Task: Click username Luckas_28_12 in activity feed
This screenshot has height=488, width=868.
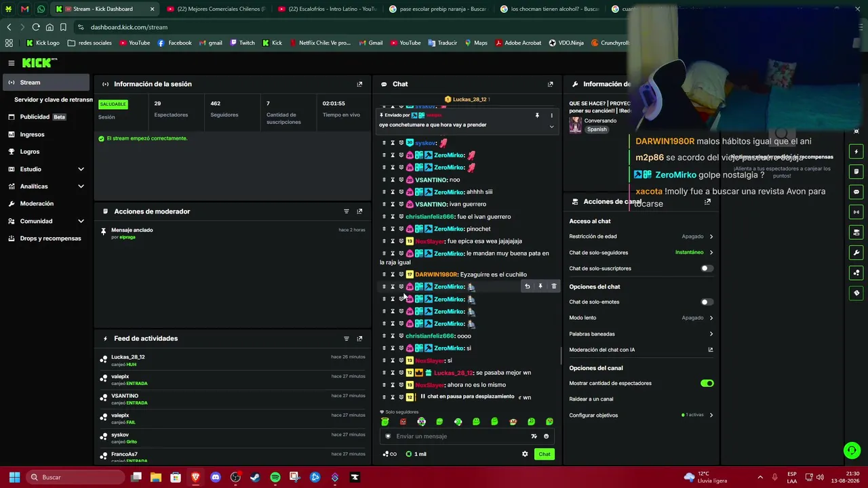Action: coord(128,357)
